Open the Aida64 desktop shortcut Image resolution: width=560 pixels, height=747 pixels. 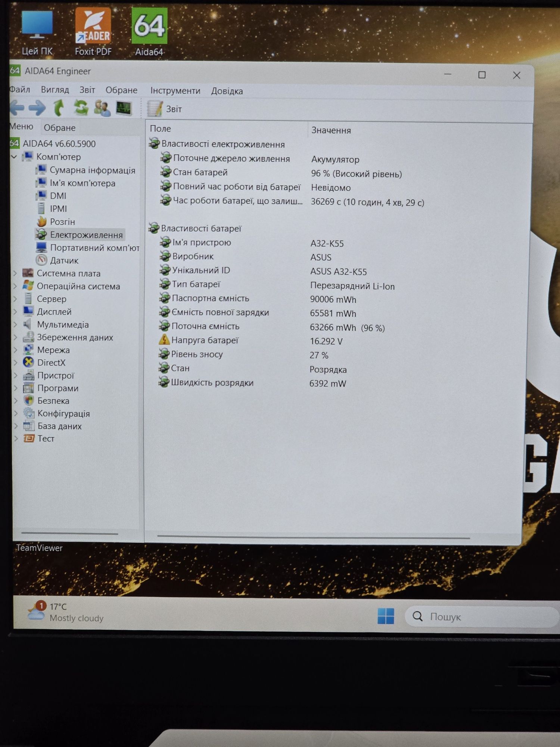coord(149,32)
